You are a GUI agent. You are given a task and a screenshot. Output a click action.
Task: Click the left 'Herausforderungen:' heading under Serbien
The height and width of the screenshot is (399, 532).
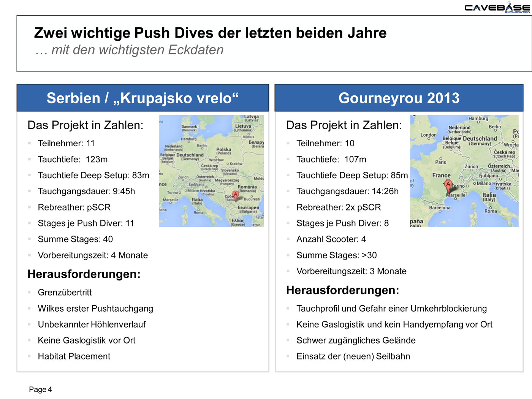click(x=84, y=274)
